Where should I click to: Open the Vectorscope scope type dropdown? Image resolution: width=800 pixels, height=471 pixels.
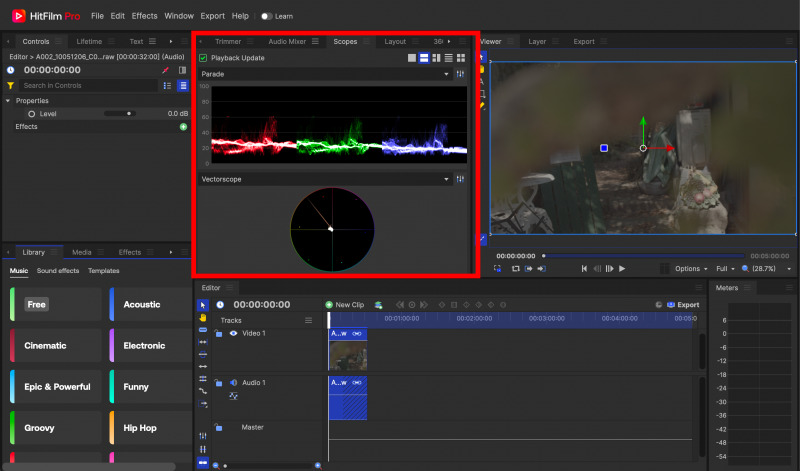pos(447,179)
